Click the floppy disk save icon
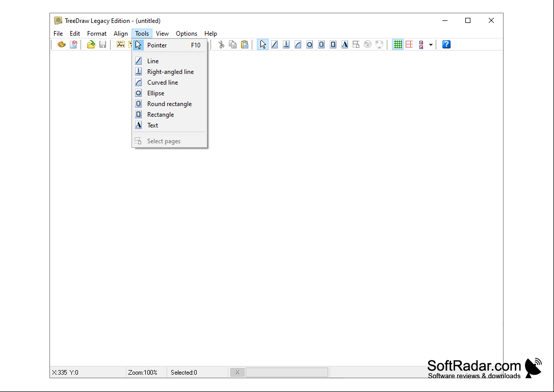The image size is (554, 392). click(x=103, y=44)
